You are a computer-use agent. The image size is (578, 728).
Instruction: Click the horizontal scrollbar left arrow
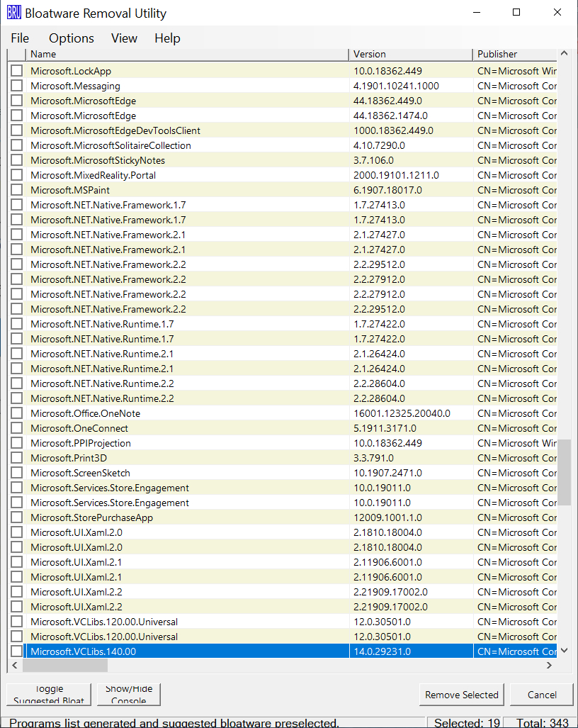pyautogui.click(x=15, y=666)
